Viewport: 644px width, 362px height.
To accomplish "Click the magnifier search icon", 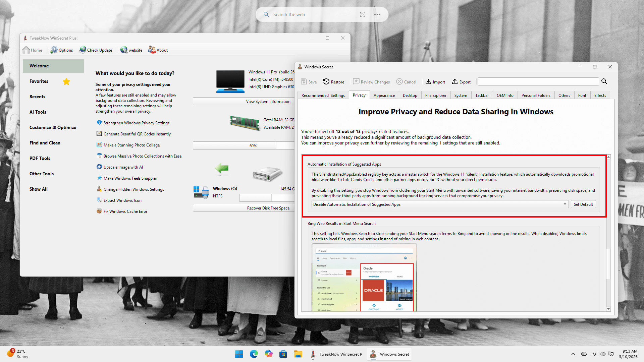I will 604,81.
